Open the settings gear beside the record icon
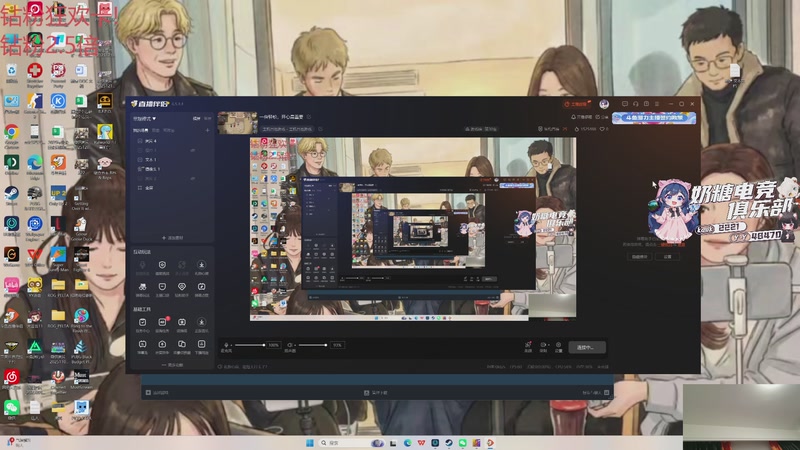 pos(558,345)
